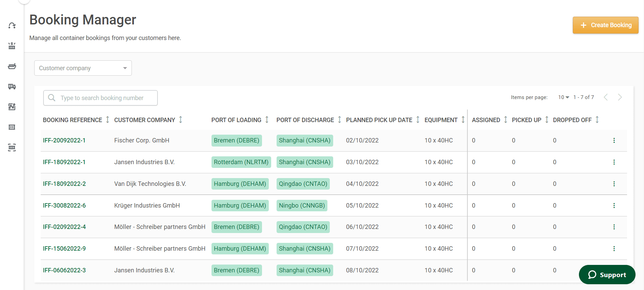Click the Support chat button
The height and width of the screenshot is (290, 644).
[x=607, y=275]
